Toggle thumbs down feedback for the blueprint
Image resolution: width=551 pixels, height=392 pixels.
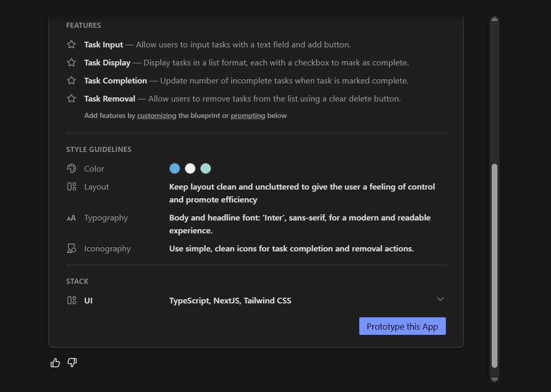click(x=72, y=363)
